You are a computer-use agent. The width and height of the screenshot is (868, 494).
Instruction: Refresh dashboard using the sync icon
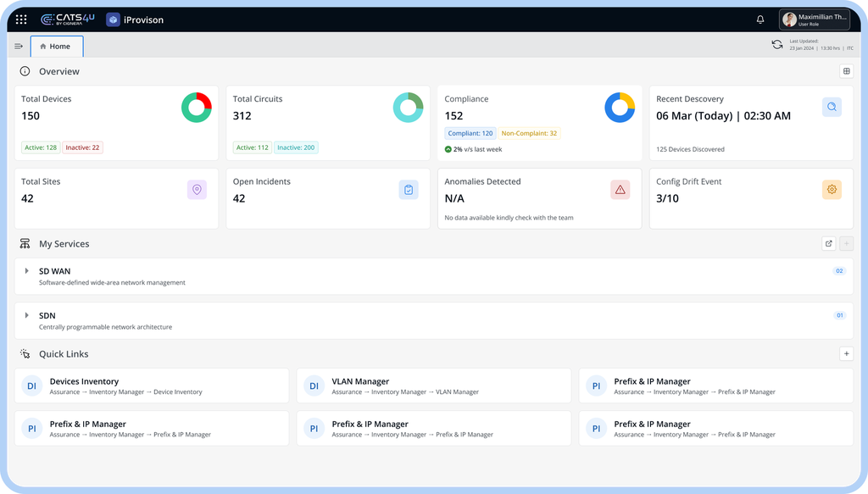[x=776, y=45]
